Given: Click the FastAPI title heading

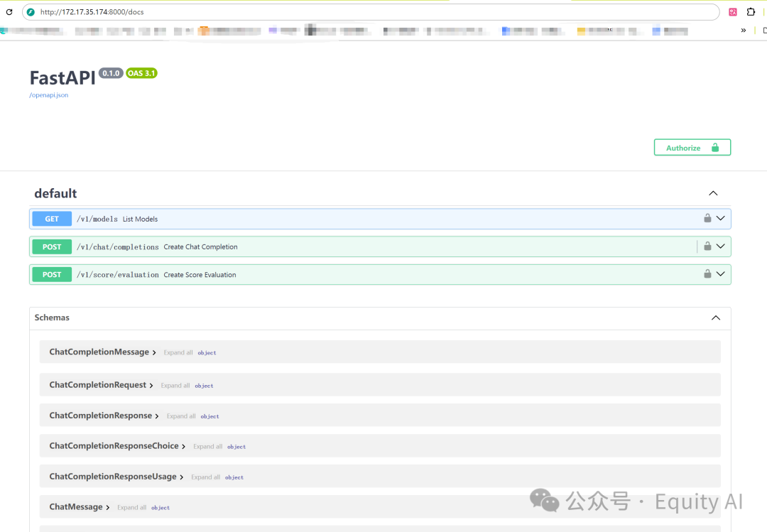Looking at the screenshot, I should (x=62, y=78).
